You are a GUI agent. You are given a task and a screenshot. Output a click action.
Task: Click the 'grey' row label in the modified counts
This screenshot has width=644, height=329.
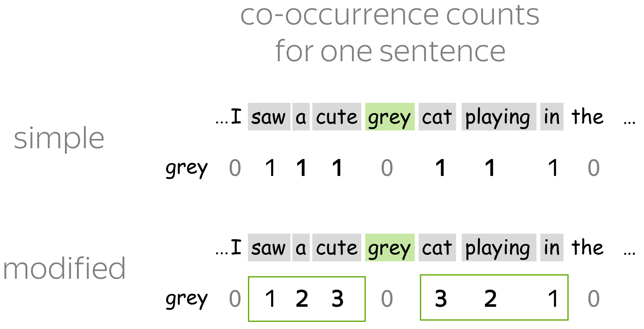pos(187,299)
